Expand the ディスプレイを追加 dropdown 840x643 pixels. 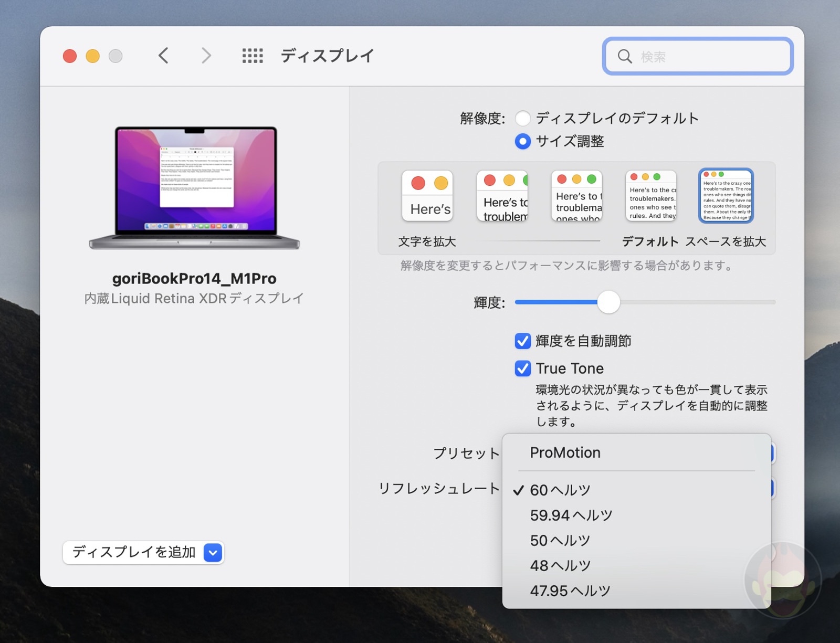coord(212,552)
